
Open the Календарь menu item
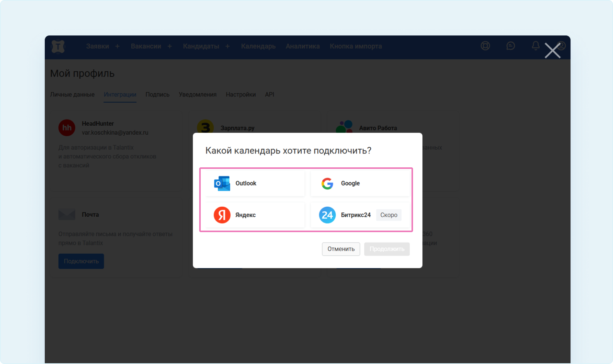tap(258, 46)
